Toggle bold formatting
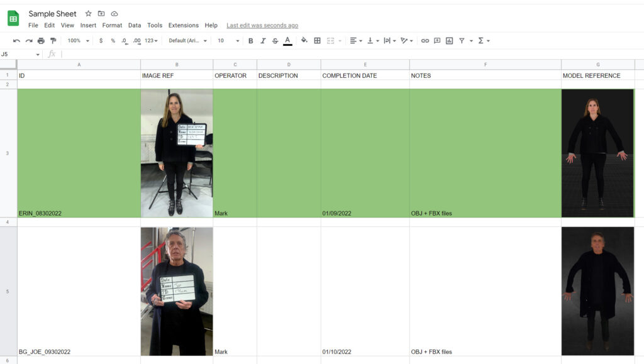Image resolution: width=644 pixels, height=364 pixels. [x=250, y=41]
